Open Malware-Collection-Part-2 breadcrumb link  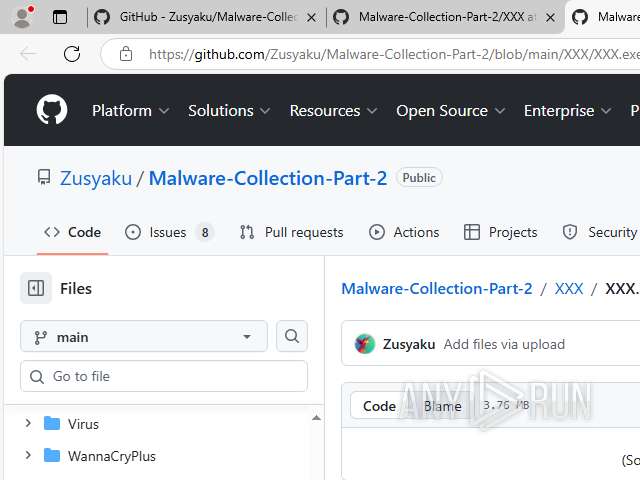[437, 289]
